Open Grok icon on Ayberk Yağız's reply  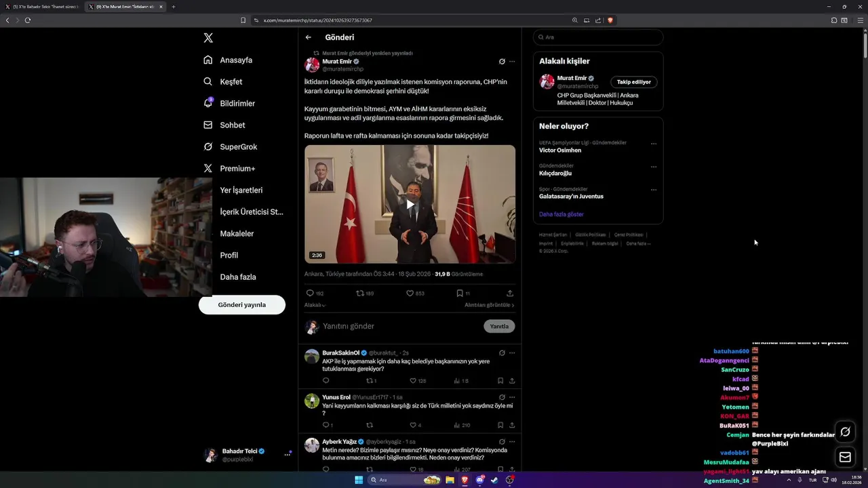502,441
